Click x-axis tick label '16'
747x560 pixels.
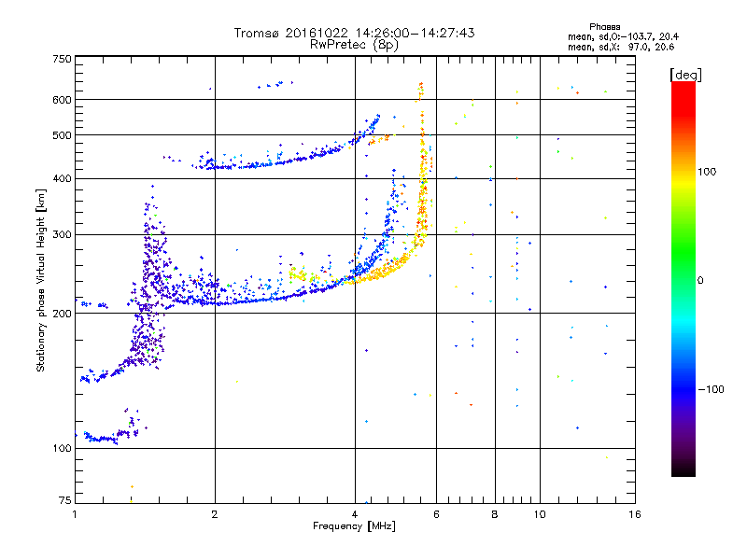635,514
